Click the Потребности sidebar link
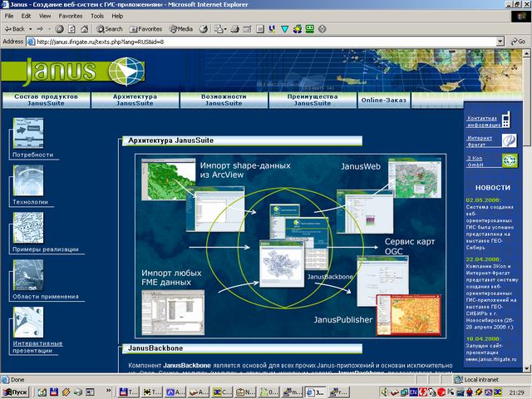532x399 pixels. pos(33,155)
